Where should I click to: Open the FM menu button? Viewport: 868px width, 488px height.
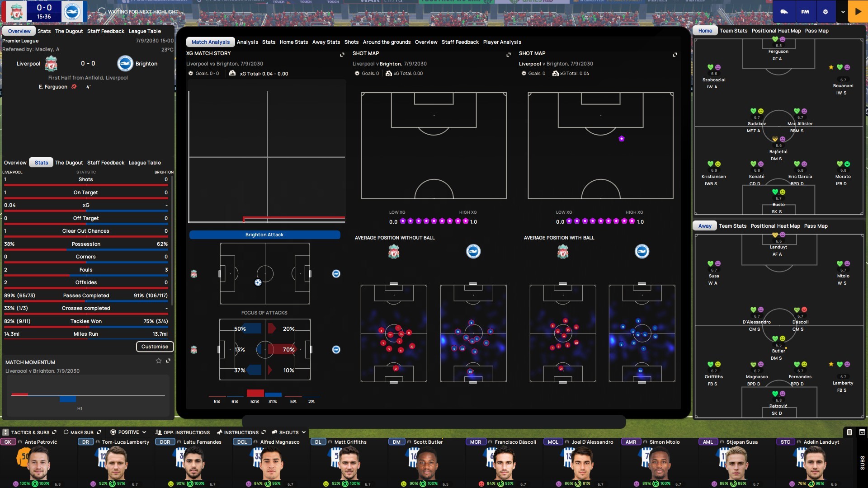pyautogui.click(x=805, y=12)
